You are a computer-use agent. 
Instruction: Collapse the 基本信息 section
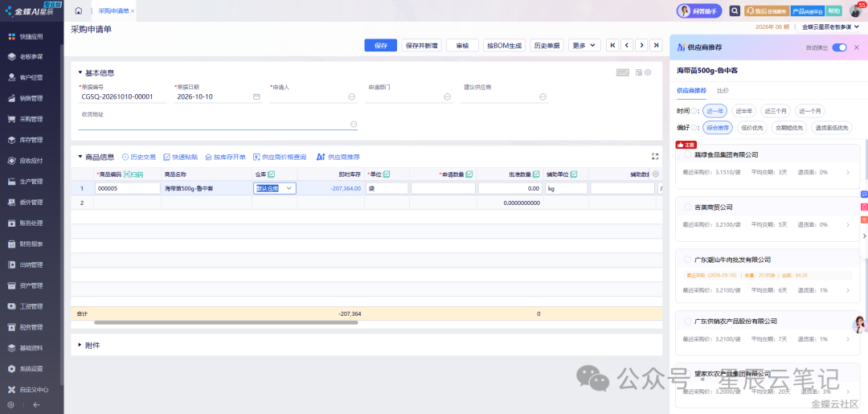(x=80, y=72)
